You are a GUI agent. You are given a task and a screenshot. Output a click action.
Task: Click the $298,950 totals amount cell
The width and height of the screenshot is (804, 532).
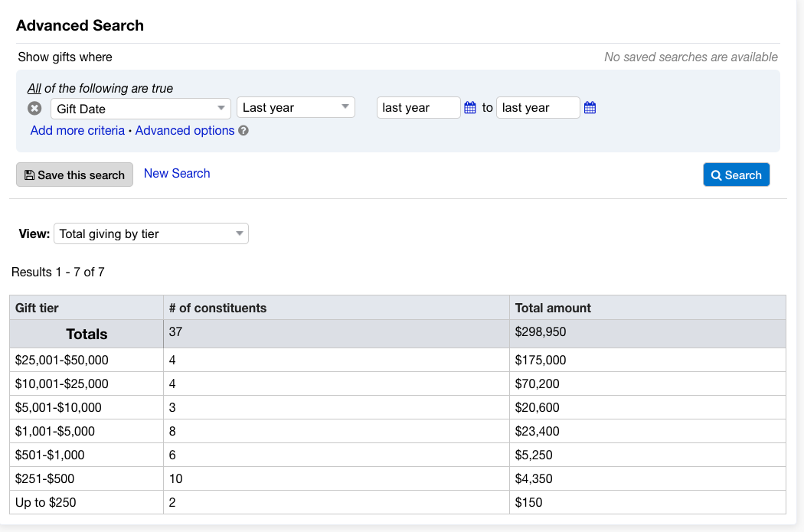(x=541, y=332)
